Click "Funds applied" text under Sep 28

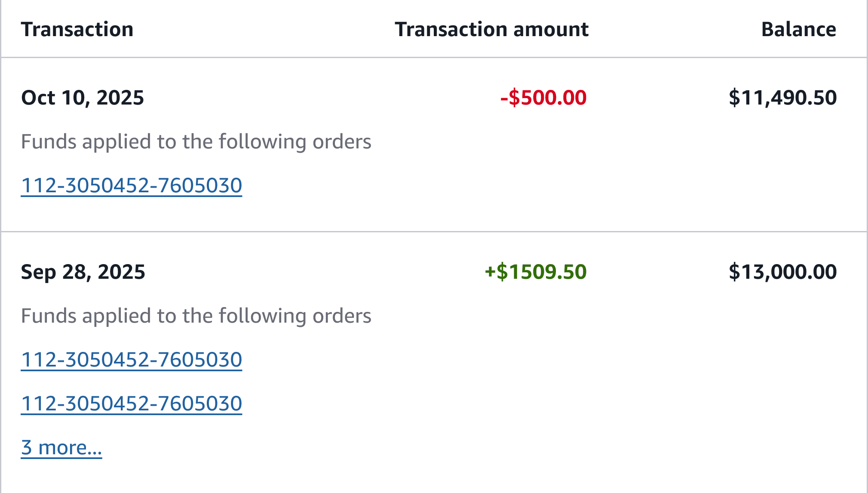(196, 316)
